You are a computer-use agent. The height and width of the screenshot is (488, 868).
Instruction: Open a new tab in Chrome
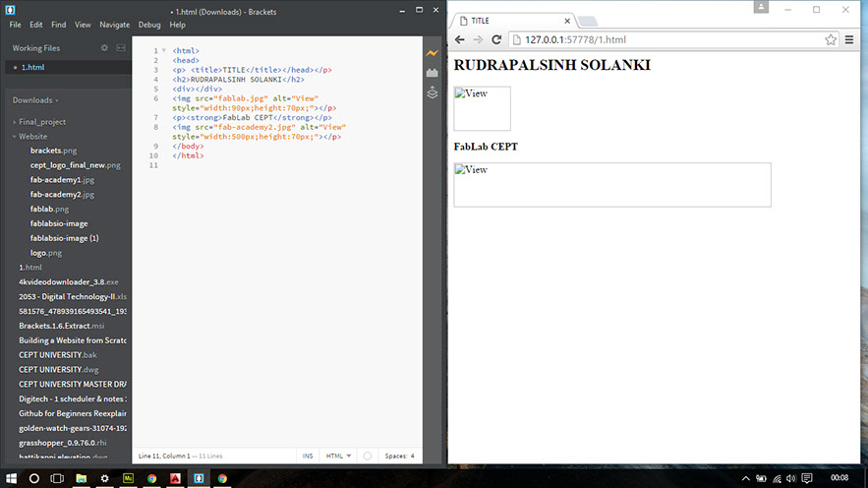coord(588,22)
